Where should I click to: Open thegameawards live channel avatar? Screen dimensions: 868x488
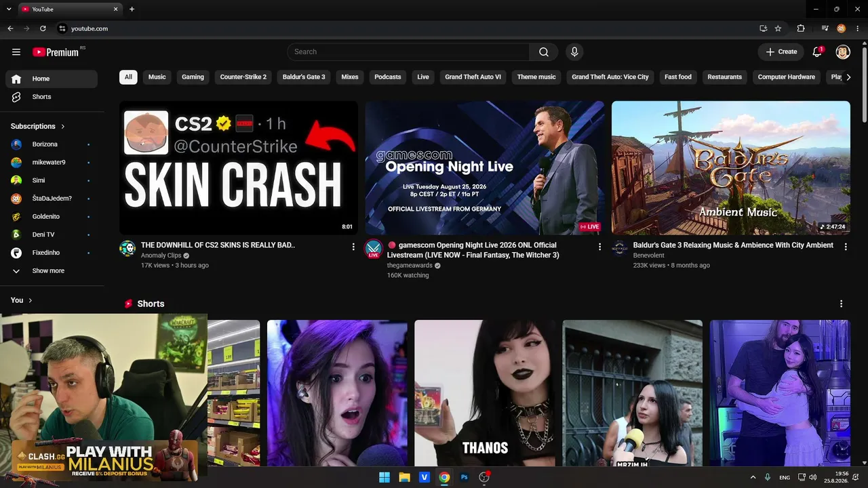tap(373, 249)
